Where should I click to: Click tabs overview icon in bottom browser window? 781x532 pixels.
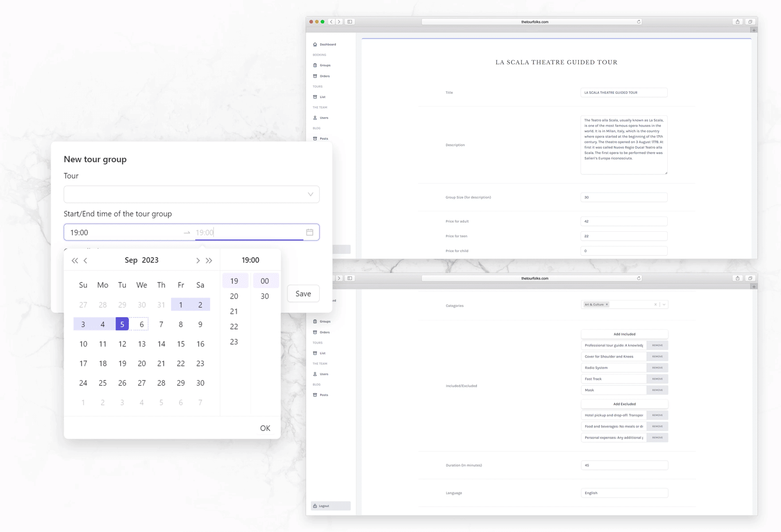pyautogui.click(x=750, y=278)
